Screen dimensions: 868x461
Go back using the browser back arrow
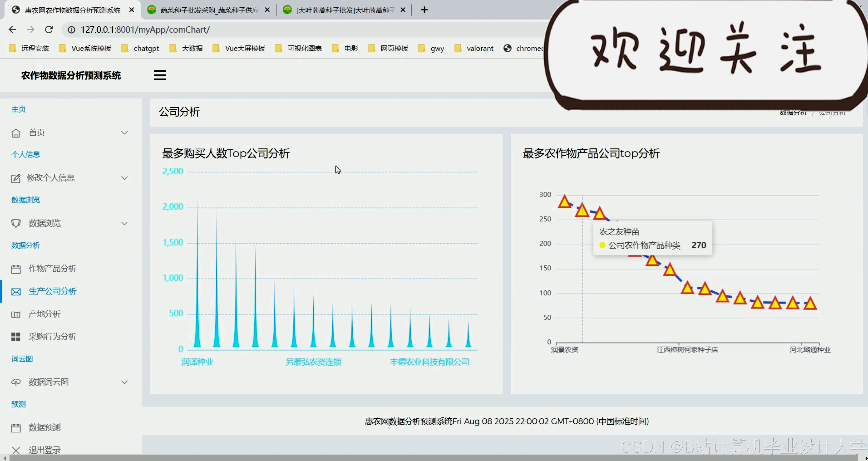click(x=12, y=30)
